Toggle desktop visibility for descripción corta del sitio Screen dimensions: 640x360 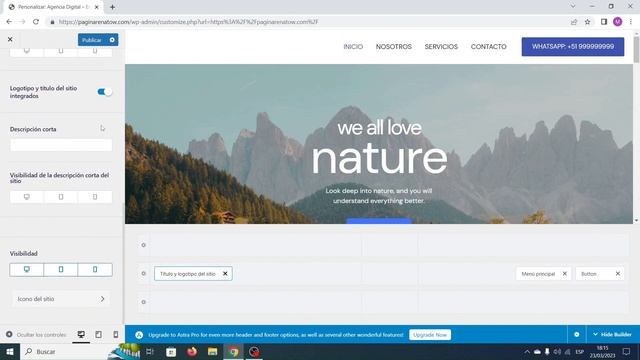tap(27, 197)
